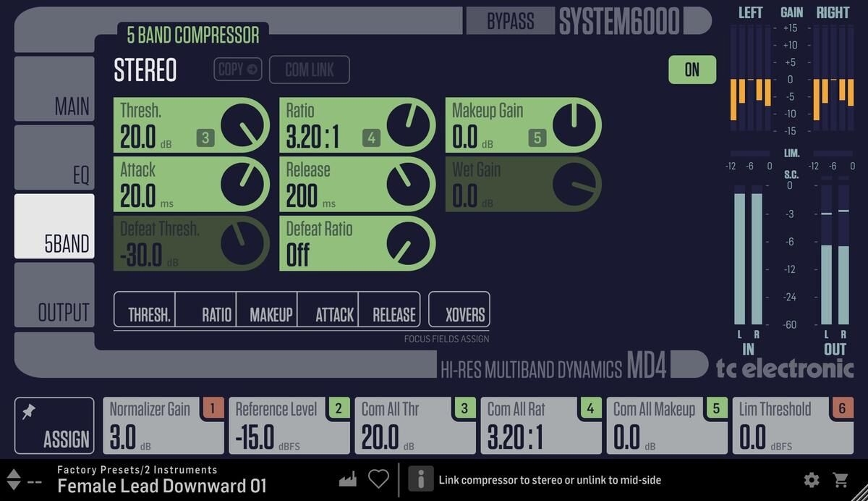Toggle the green ON switch
The width and height of the screenshot is (868, 501).
tap(692, 70)
